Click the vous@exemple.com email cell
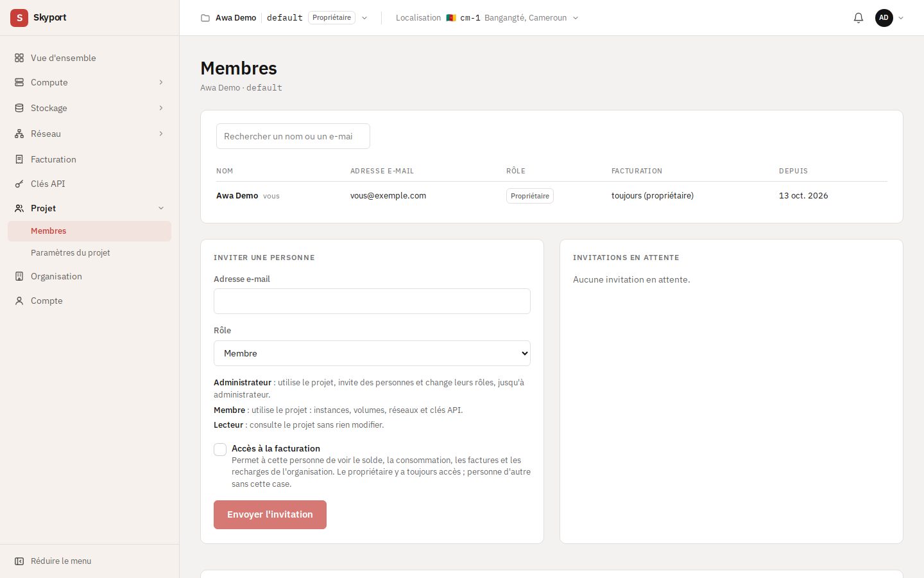Viewport: 924px width, 578px height. (x=388, y=196)
